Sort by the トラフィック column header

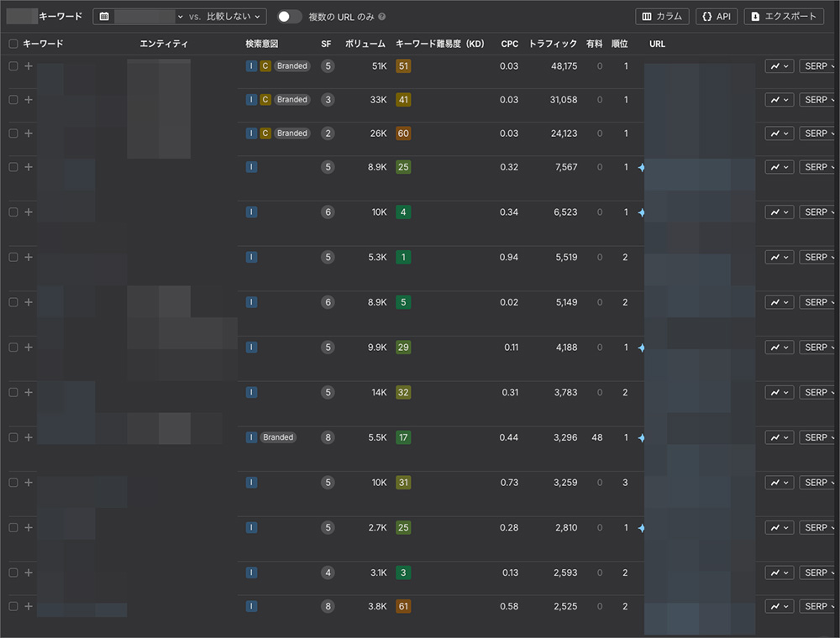pos(553,44)
